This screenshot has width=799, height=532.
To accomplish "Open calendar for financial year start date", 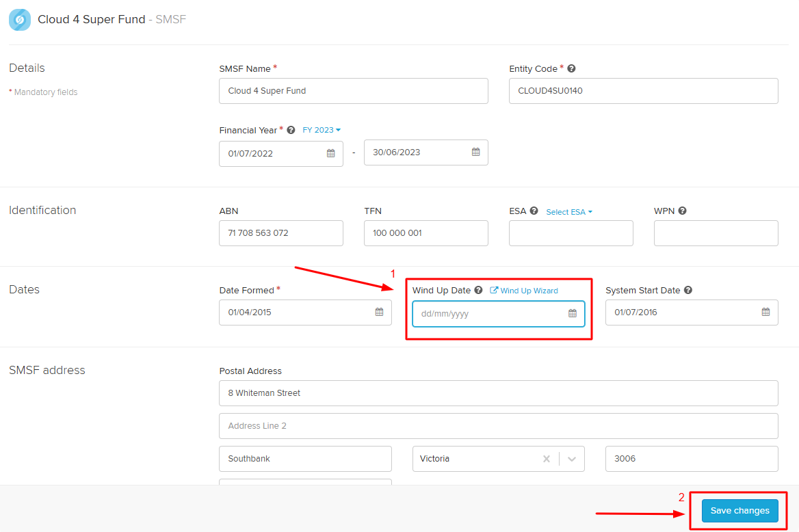I will point(330,153).
